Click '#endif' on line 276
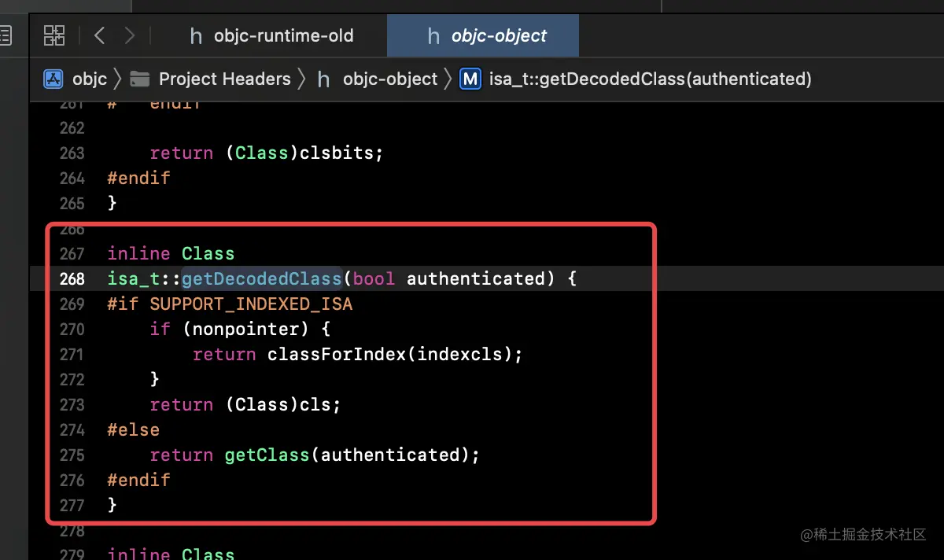This screenshot has width=944, height=560. 138,480
